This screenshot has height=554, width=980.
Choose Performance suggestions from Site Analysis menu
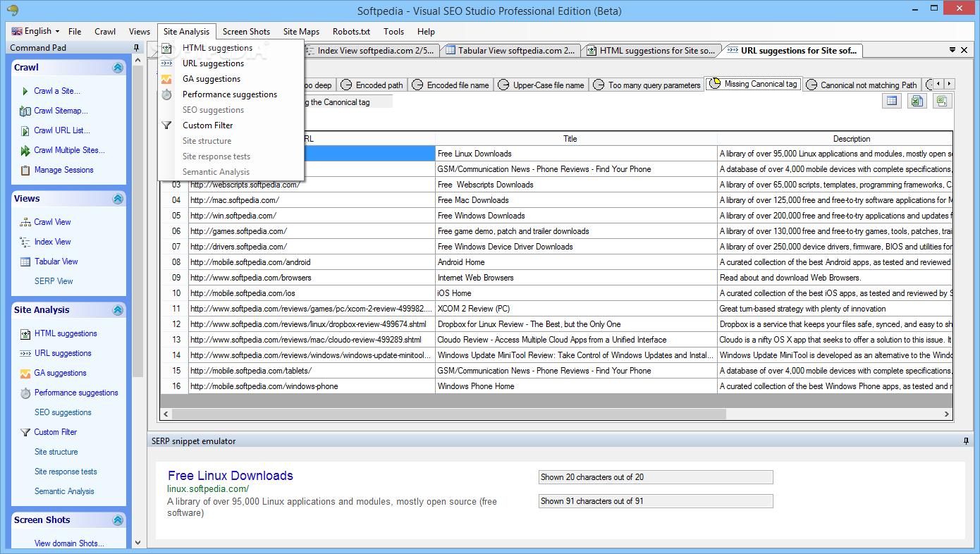click(230, 94)
